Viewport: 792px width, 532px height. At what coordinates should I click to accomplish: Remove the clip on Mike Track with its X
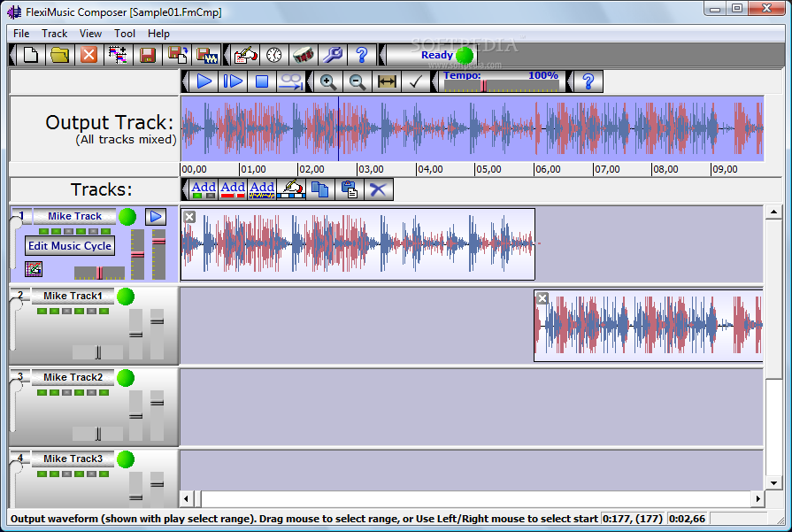pos(189,217)
